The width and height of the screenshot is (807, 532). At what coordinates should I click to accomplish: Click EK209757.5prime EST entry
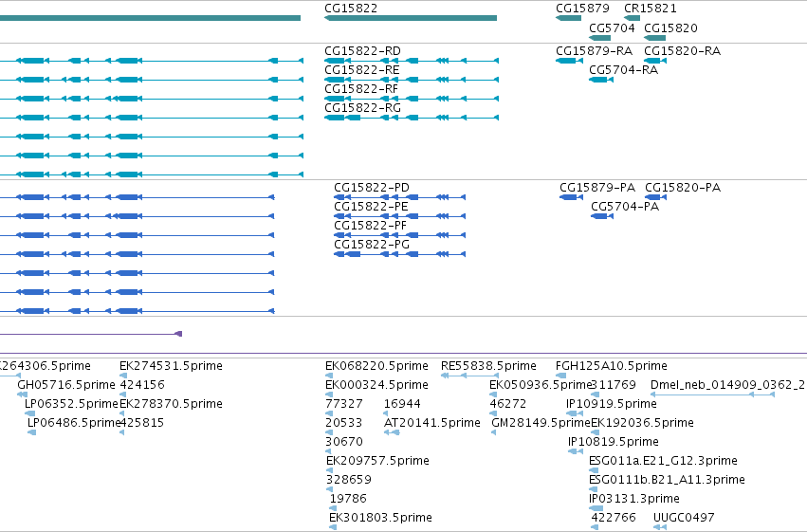377,461
